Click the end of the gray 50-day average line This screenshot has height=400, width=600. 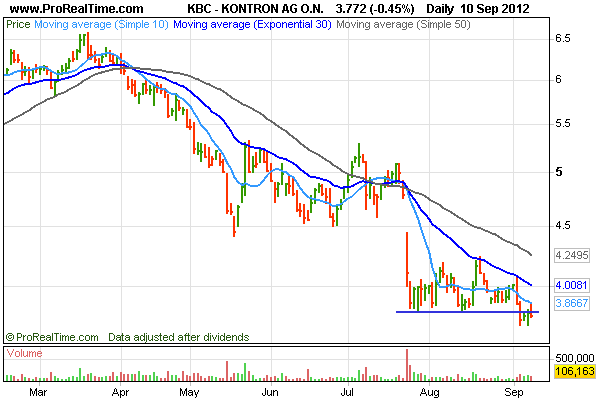click(x=530, y=254)
